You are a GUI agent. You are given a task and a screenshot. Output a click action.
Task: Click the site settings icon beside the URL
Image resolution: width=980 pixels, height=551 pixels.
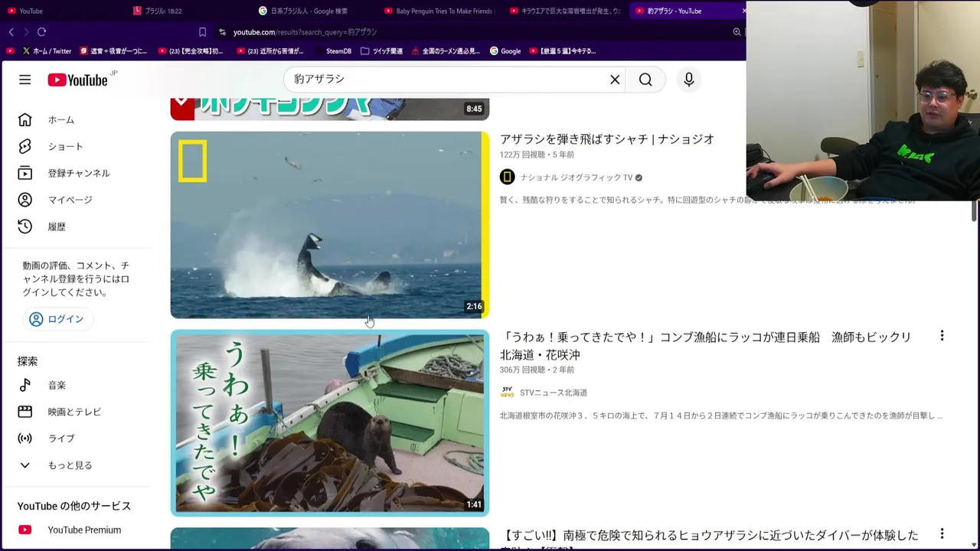(x=222, y=32)
